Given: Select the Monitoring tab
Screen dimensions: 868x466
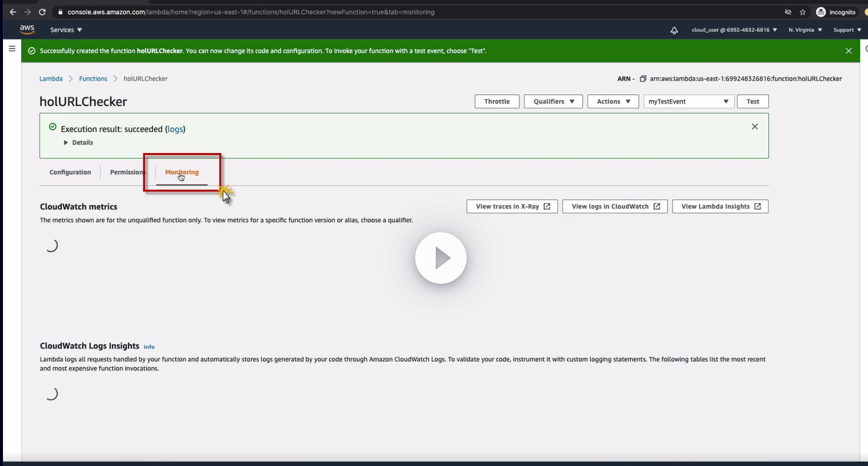Looking at the screenshot, I should [x=182, y=172].
